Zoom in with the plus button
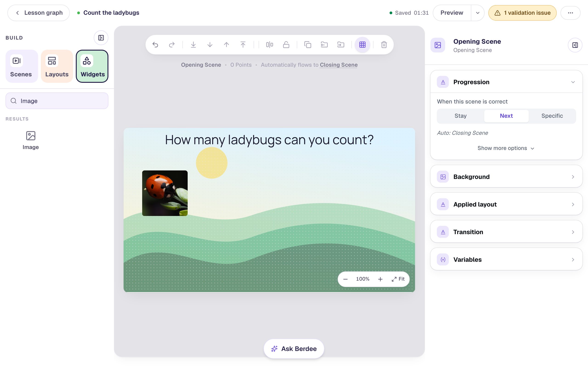The image size is (588, 368). [x=380, y=279]
